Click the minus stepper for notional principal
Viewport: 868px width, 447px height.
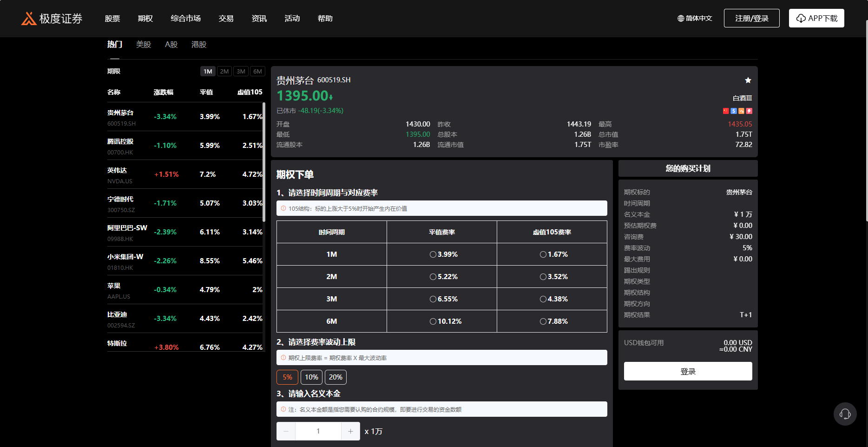[286, 431]
